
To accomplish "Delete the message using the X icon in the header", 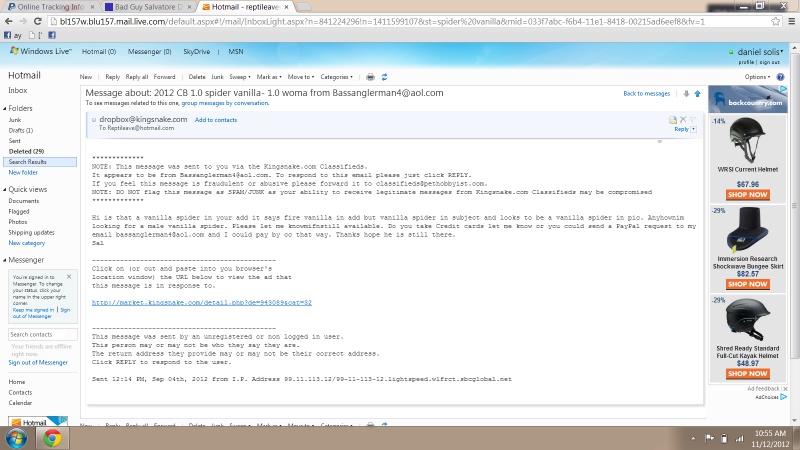I will click(683, 119).
